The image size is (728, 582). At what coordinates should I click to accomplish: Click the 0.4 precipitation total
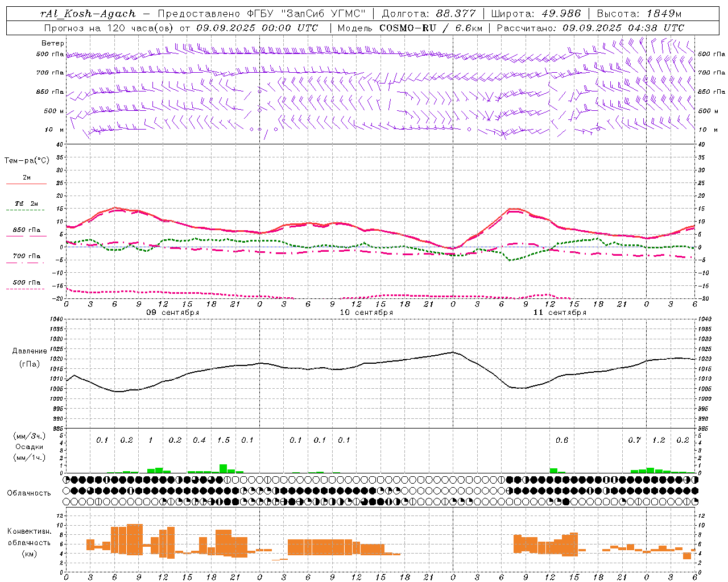[199, 440]
